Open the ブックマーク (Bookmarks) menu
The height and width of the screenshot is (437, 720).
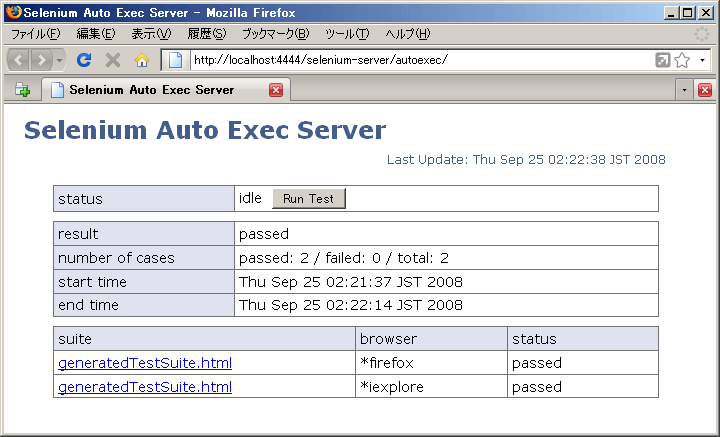[275, 34]
